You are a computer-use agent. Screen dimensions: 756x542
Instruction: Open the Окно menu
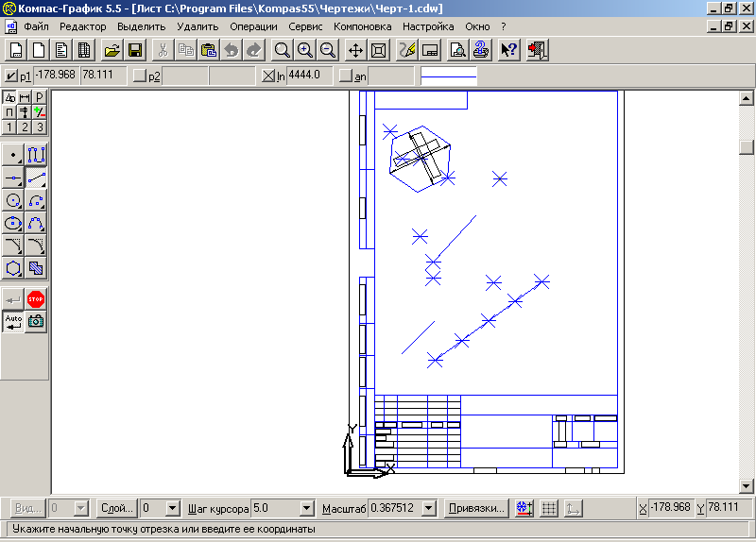pos(477,26)
